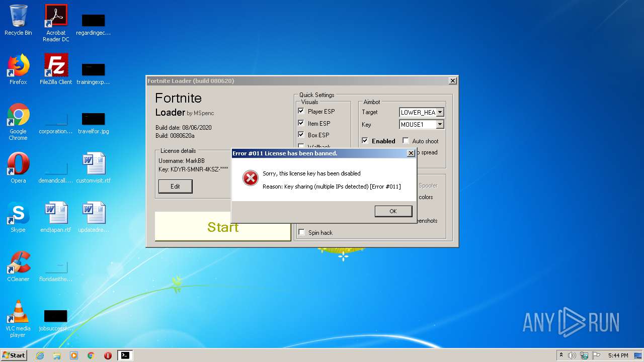
Task: Expand the aimbot Key dropdown
Action: 440,124
